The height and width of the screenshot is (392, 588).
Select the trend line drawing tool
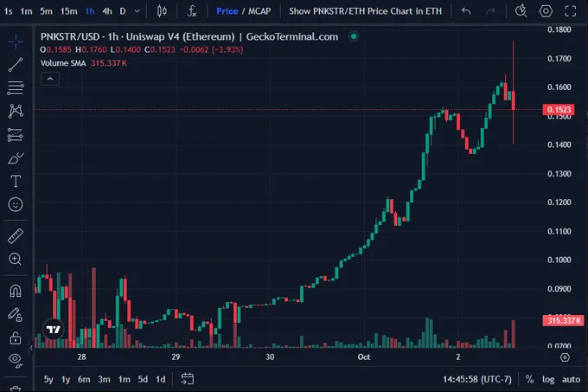pyautogui.click(x=16, y=65)
